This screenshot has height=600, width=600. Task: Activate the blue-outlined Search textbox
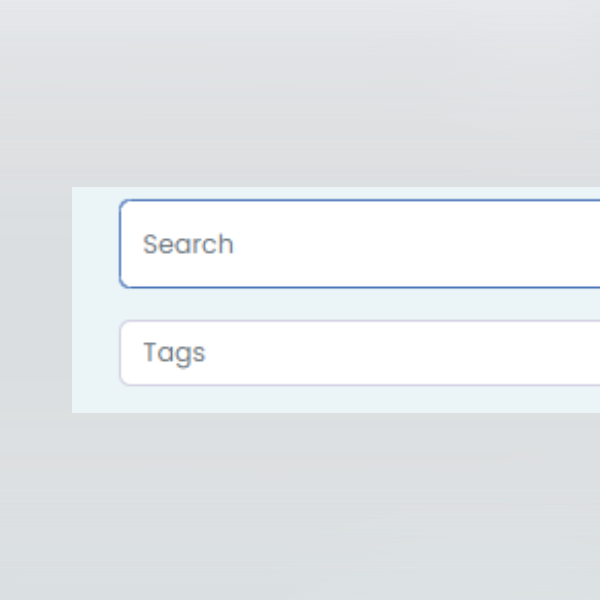point(360,244)
